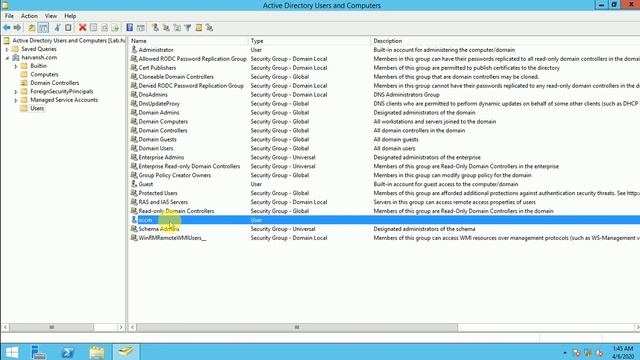Screen dimensions: 640x360
Task: Select the Group Policy Creator Owners row
Action: (x=384, y=176)
